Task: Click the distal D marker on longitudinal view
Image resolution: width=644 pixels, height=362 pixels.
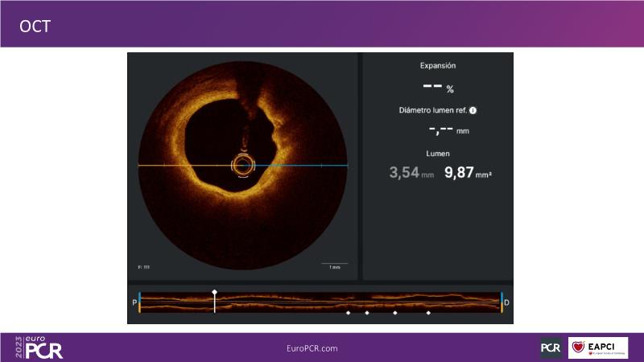Action: pos(506,302)
